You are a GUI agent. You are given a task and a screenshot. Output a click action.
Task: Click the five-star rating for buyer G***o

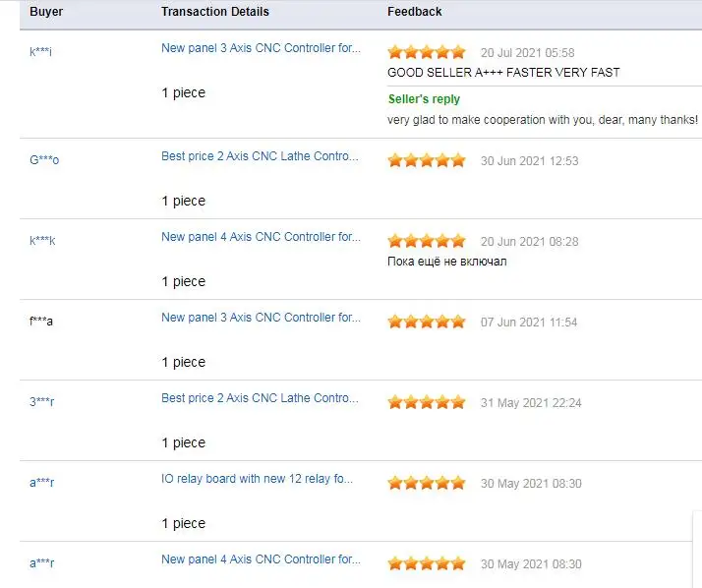(427, 160)
